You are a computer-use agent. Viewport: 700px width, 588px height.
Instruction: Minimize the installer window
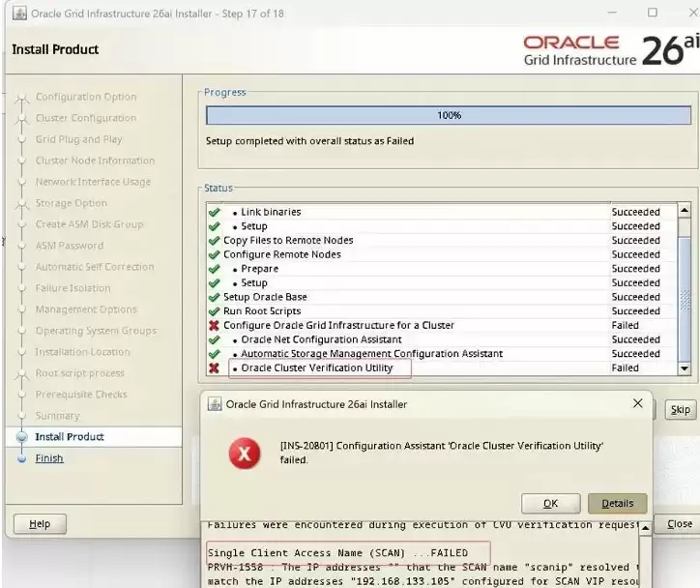click(612, 13)
